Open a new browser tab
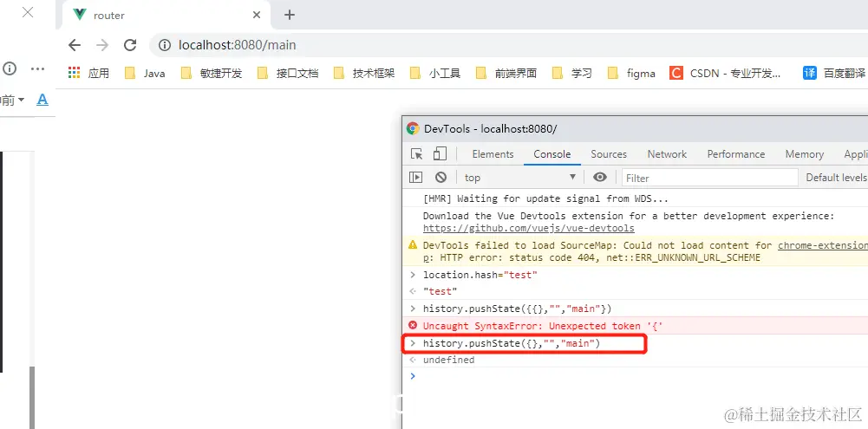868x429 pixels. pos(289,15)
